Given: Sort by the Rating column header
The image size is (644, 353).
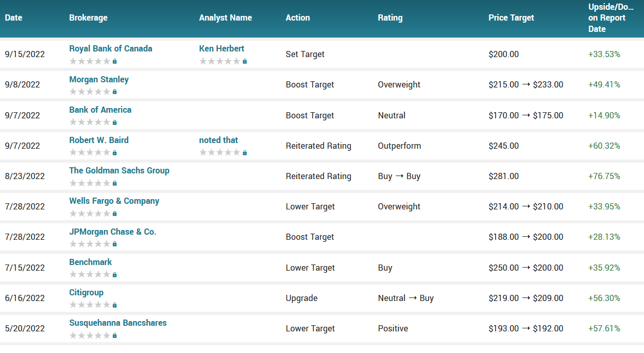Looking at the screenshot, I should coord(390,17).
